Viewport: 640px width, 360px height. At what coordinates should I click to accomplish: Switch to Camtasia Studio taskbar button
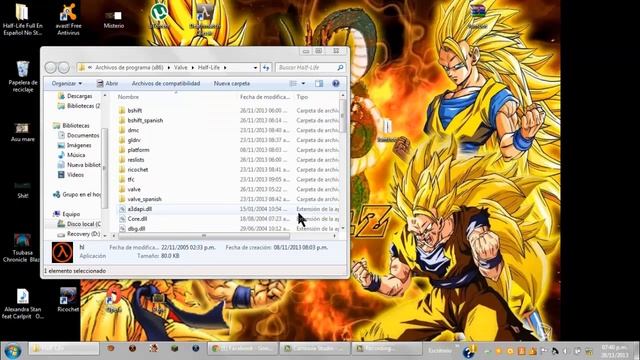click(314, 349)
